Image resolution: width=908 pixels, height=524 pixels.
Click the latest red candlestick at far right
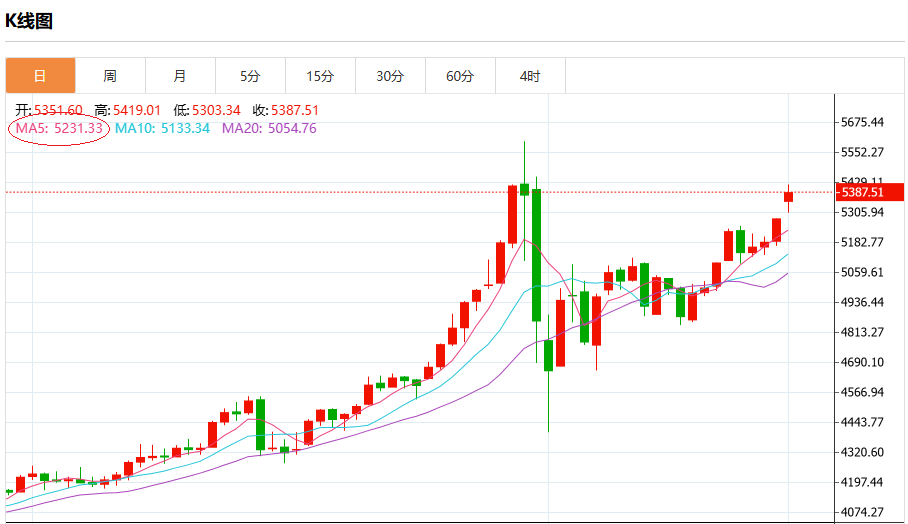click(x=788, y=196)
